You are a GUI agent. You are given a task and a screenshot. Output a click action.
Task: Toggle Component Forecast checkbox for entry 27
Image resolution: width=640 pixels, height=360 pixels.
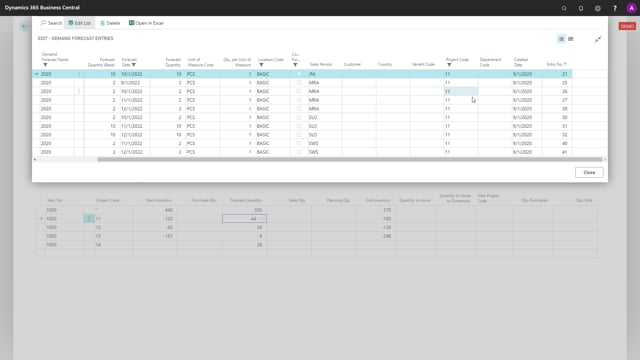(x=299, y=100)
